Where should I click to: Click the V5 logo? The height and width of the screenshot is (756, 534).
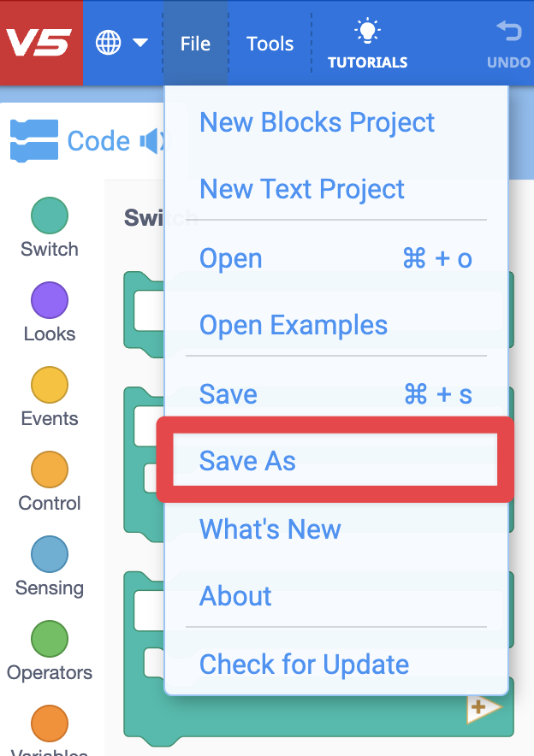click(x=41, y=41)
